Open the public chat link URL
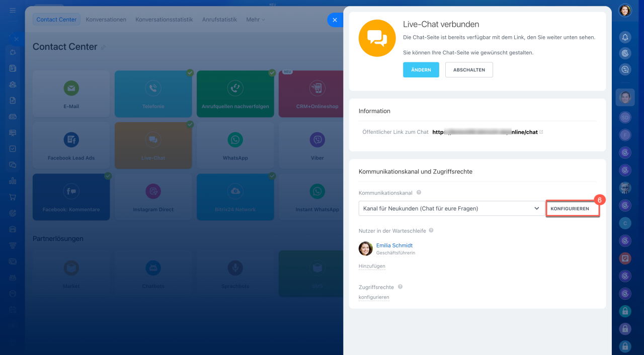The height and width of the screenshot is (355, 644). pyautogui.click(x=485, y=132)
